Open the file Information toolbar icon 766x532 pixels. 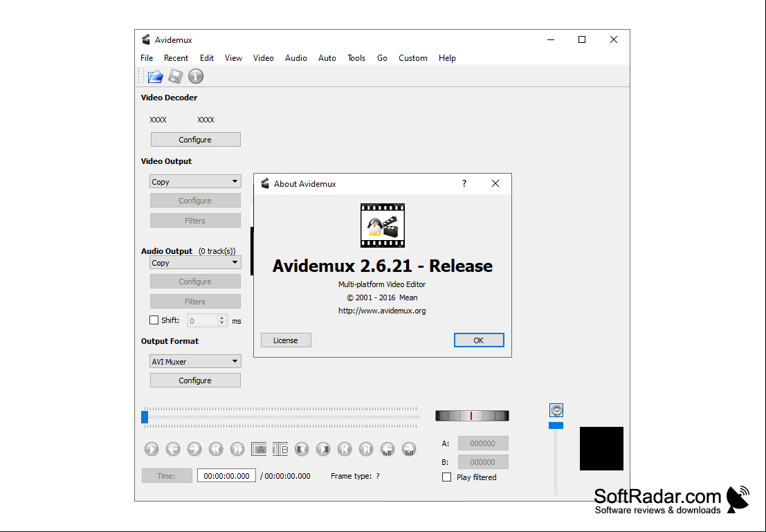(196, 76)
